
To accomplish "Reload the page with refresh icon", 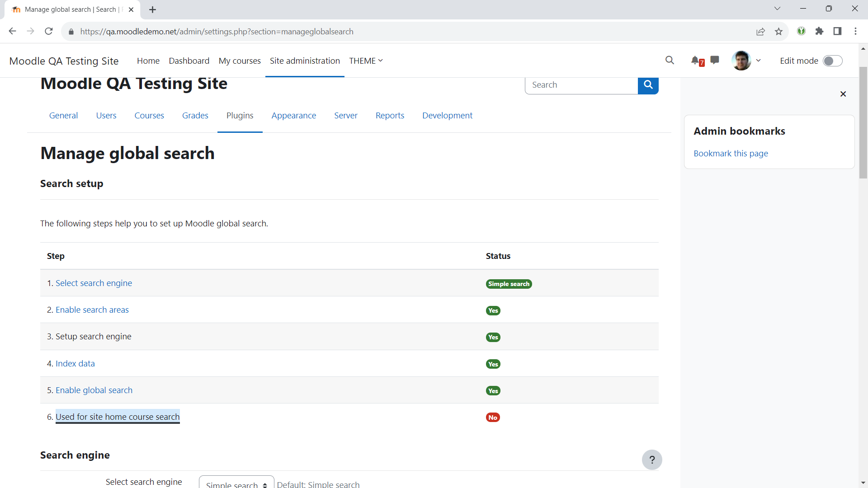I will (49, 31).
